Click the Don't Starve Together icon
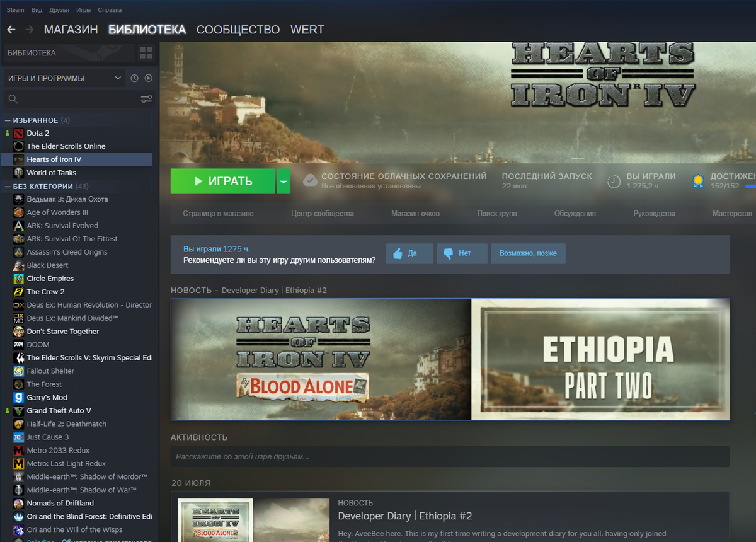756x542 pixels. pyautogui.click(x=19, y=332)
